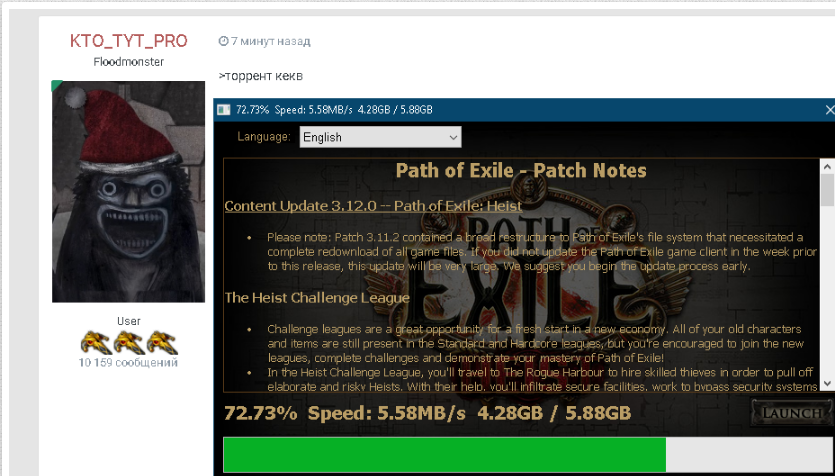Click '10 159 сообщений' post count link
The image size is (836, 476).
click(128, 362)
